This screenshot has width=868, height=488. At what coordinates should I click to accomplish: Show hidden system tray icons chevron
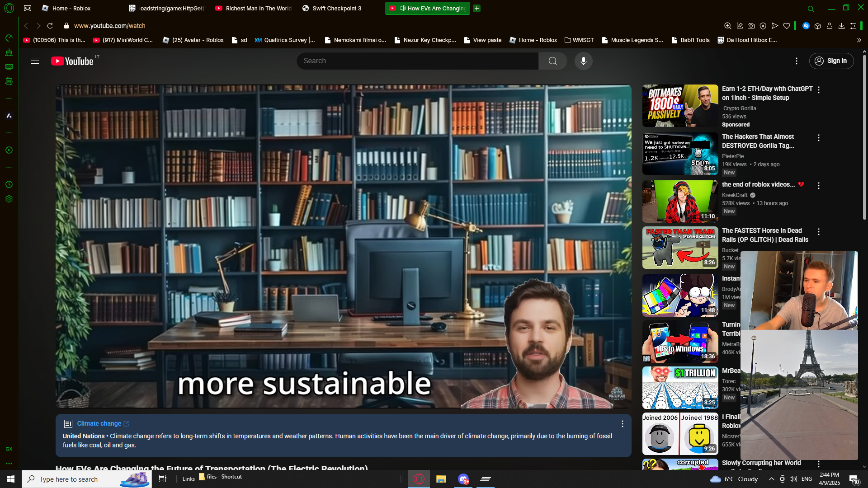pyautogui.click(x=771, y=479)
